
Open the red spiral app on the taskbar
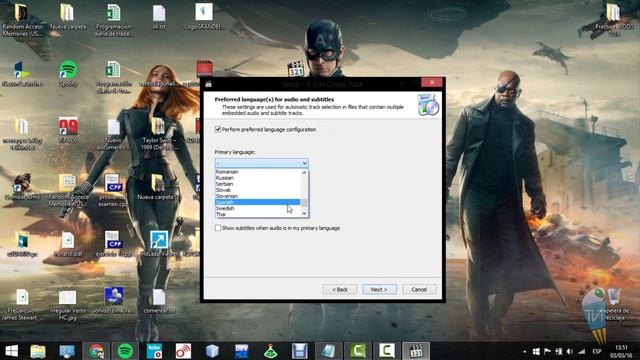tap(183, 351)
